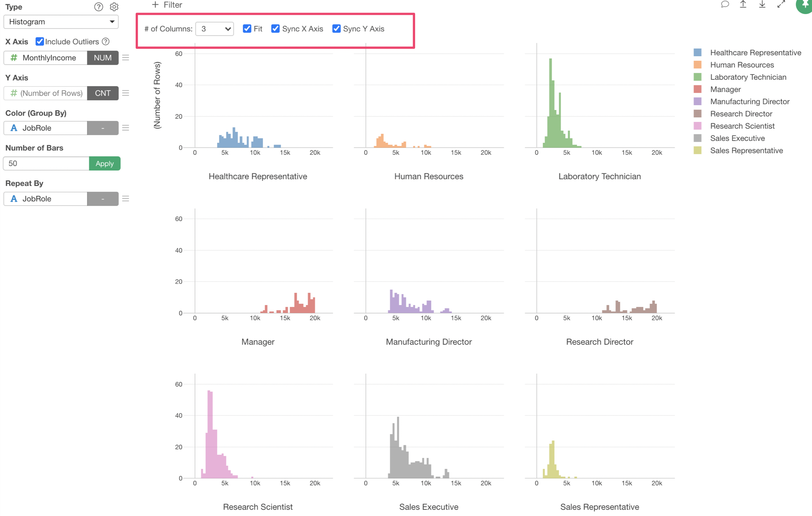Open Repeat By JobRole options menu icon
Screen dimensions: 812x516
pos(125,199)
